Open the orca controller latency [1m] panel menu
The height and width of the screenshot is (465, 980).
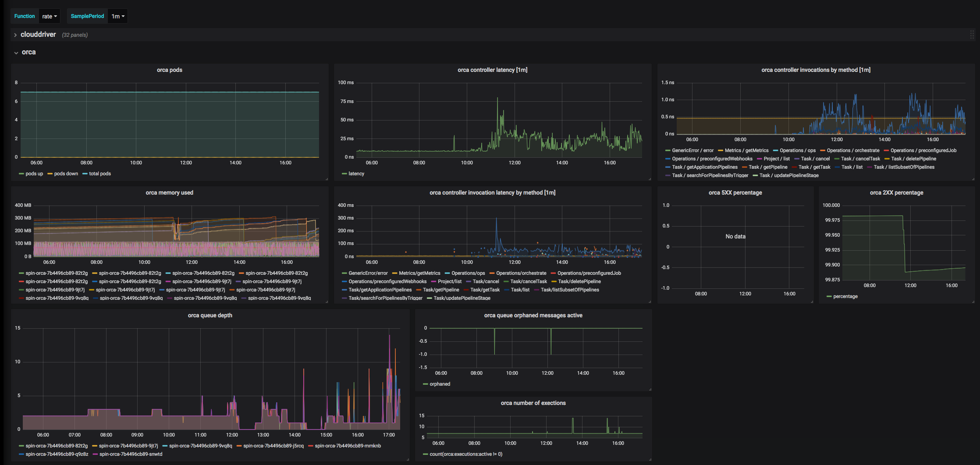point(492,70)
